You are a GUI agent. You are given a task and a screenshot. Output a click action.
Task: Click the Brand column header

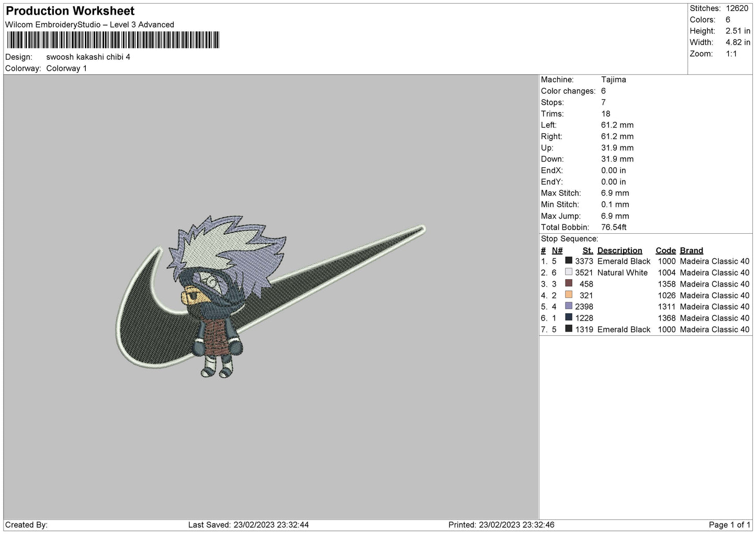[x=691, y=251]
